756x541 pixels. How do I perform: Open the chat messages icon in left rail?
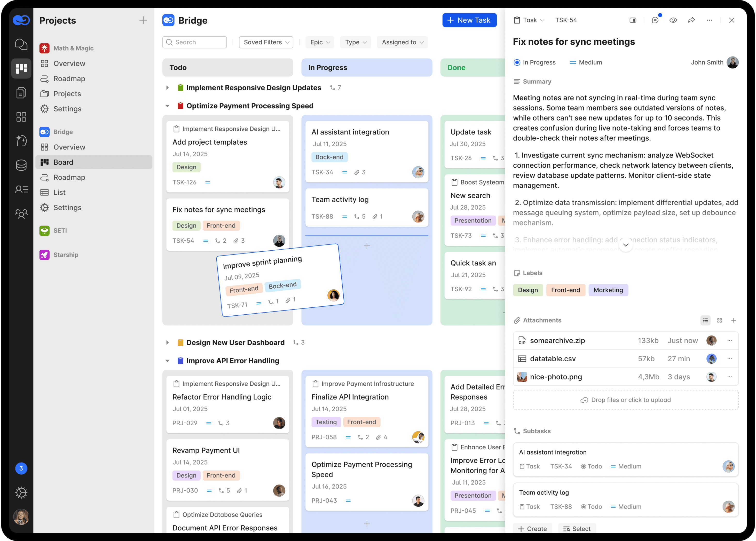(21, 44)
